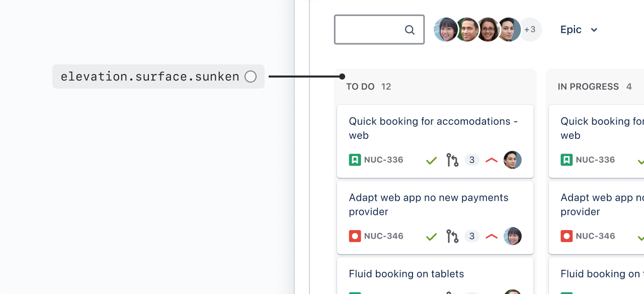Click the IN PROGRESS column header

[x=588, y=87]
